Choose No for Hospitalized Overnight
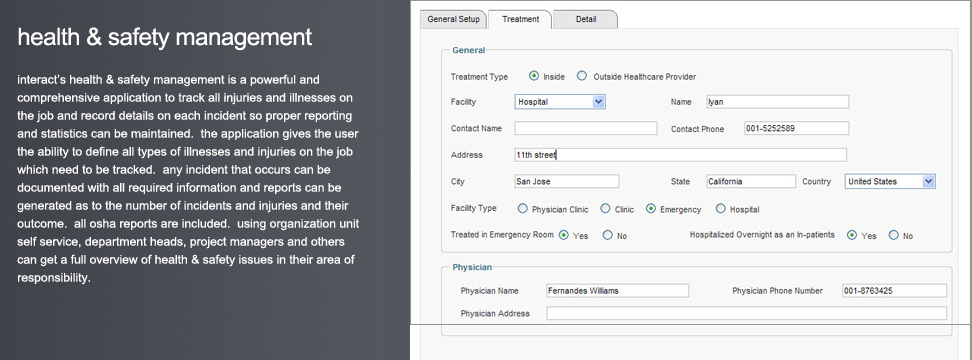Image resolution: width=972 pixels, height=360 pixels. coord(893,235)
